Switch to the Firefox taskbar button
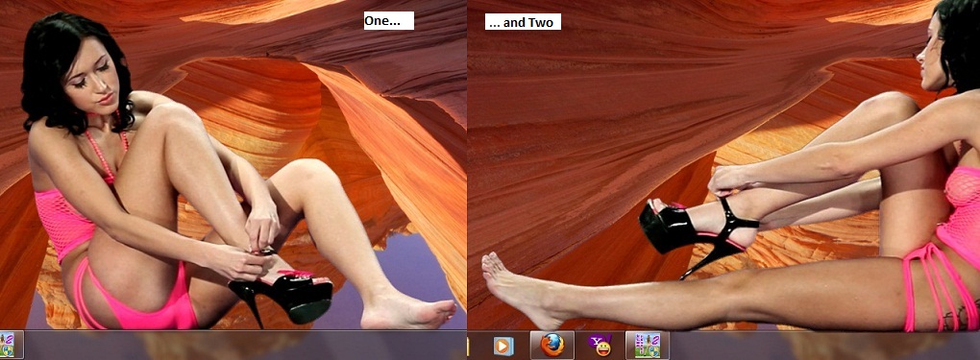980x360 pixels. pyautogui.click(x=551, y=345)
